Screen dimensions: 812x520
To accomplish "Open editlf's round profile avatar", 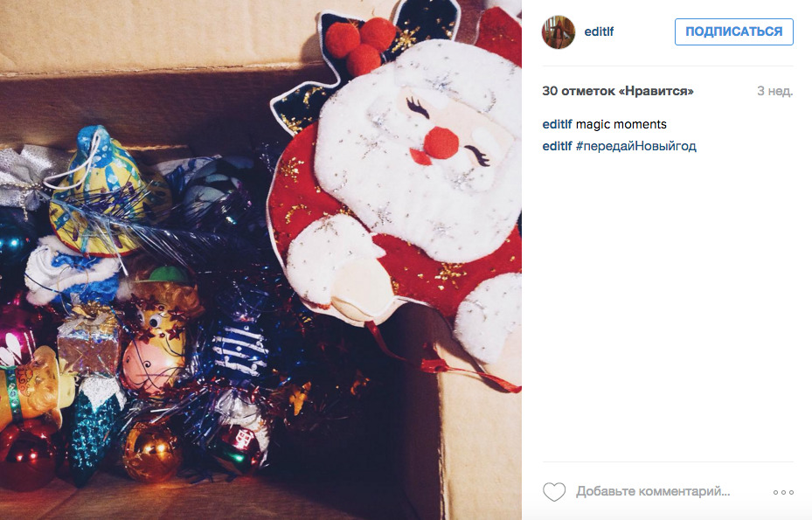I will [559, 32].
